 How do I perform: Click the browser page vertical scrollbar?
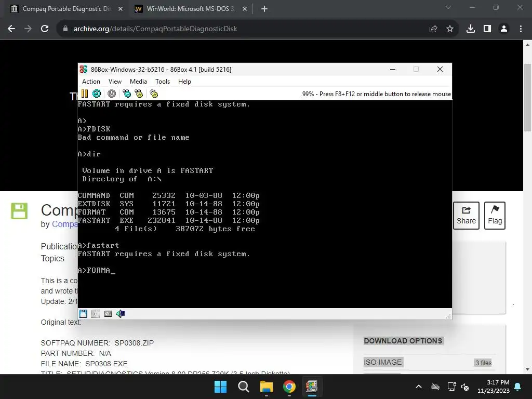point(528,97)
